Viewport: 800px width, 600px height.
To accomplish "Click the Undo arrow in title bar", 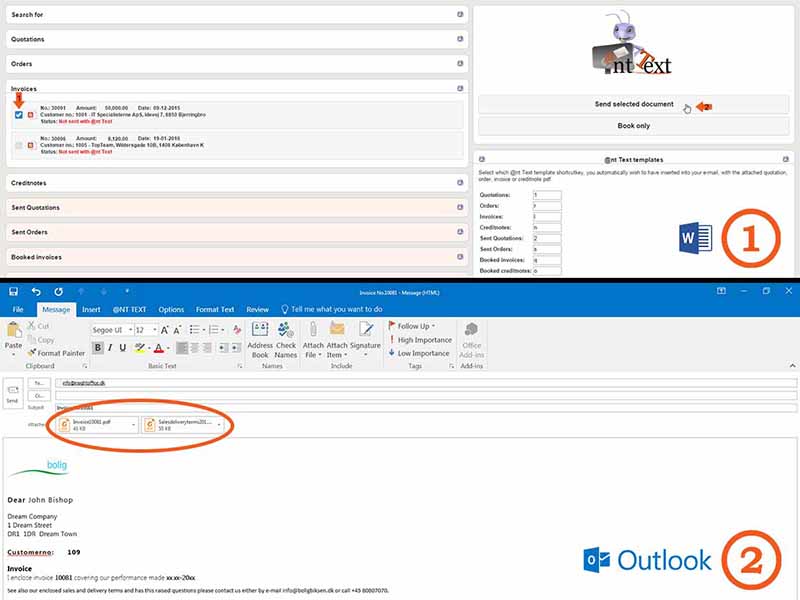I will pos(36,291).
